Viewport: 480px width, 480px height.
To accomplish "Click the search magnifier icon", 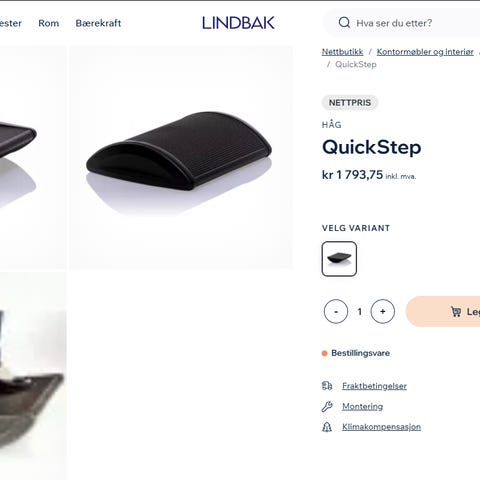I will point(344,23).
